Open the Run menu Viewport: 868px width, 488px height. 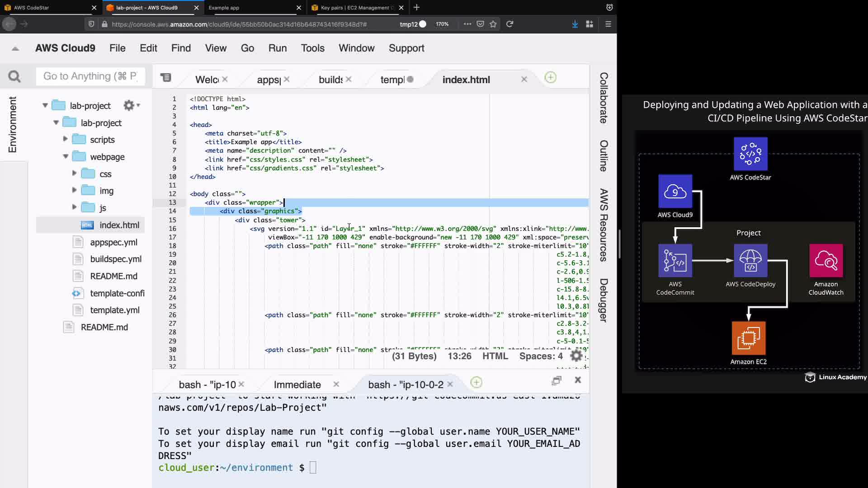click(x=277, y=48)
